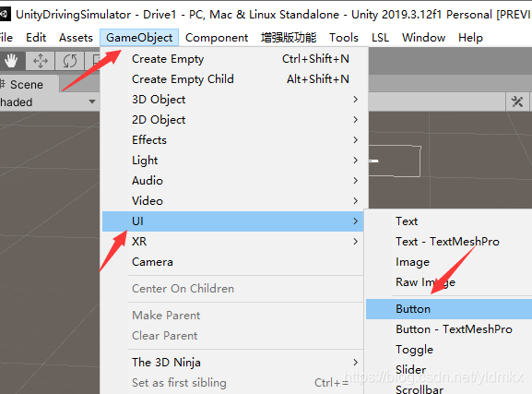532x394 pixels.
Task: Open the Component menu
Action: click(x=217, y=37)
